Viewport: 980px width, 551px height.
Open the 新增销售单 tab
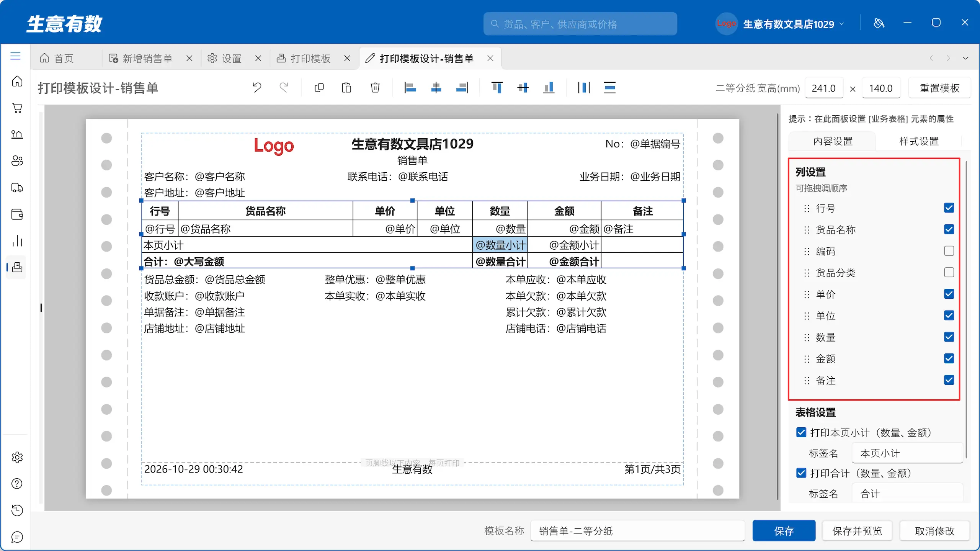147,58
